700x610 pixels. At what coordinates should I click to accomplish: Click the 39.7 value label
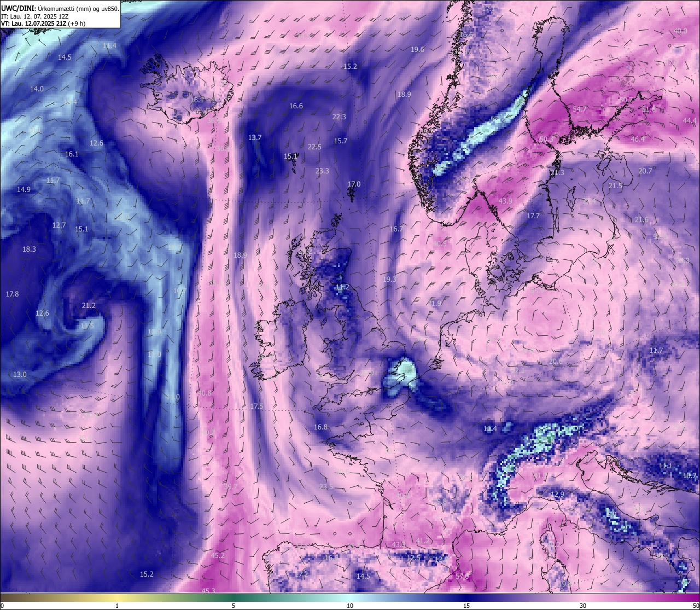point(231,486)
